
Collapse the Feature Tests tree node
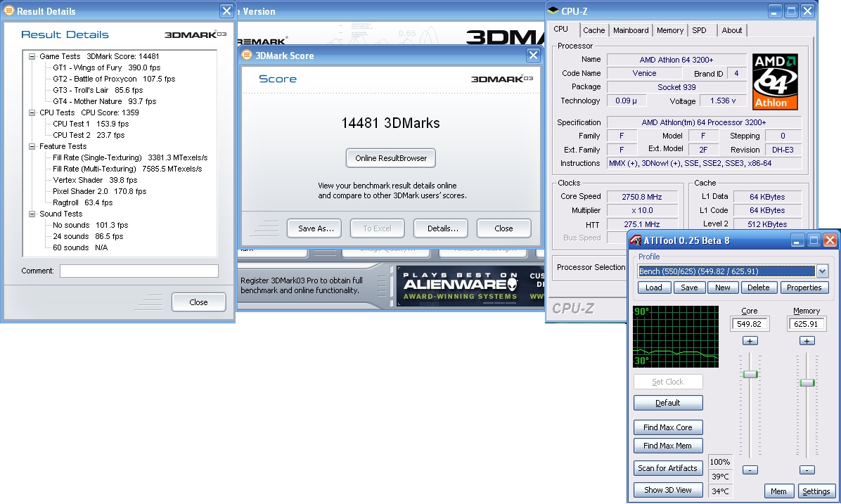click(32, 146)
